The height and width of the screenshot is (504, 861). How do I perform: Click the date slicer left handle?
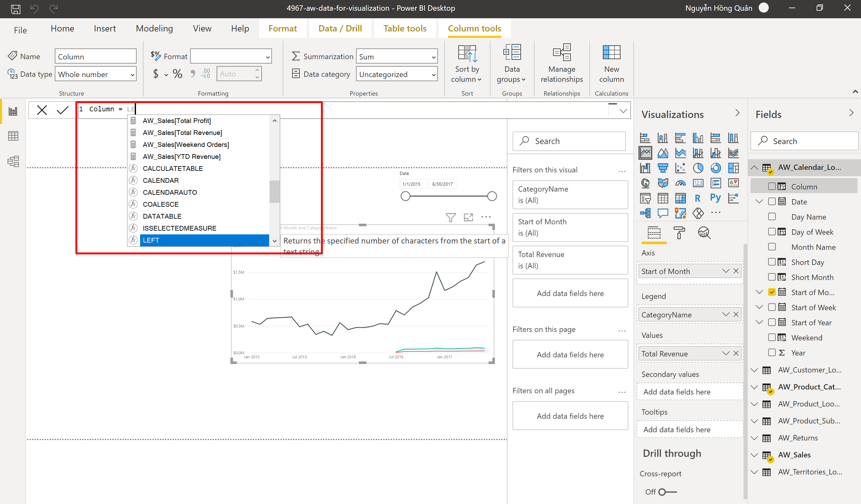(x=405, y=196)
